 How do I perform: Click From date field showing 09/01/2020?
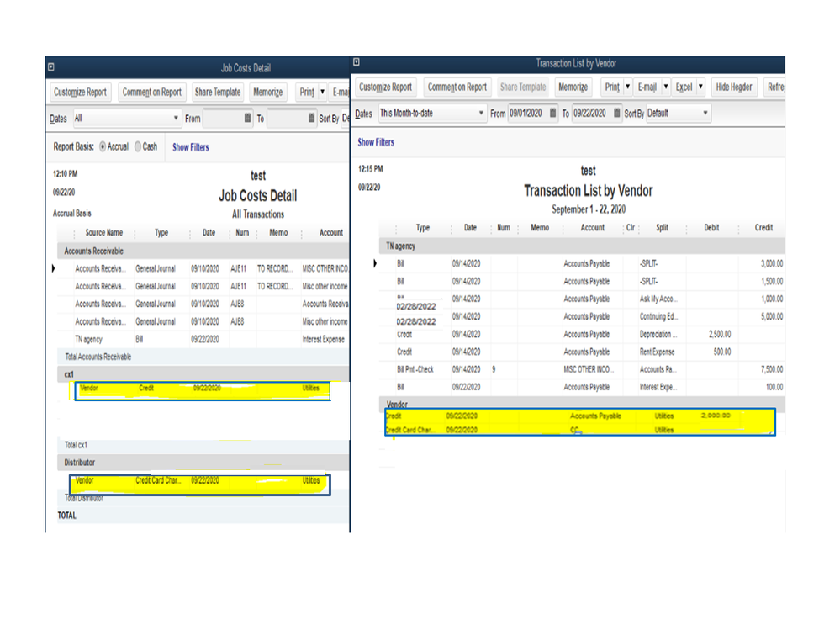tap(527, 114)
